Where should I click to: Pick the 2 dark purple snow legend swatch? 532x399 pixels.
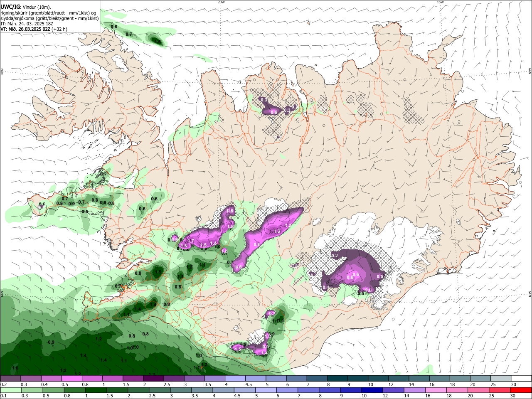153,379
